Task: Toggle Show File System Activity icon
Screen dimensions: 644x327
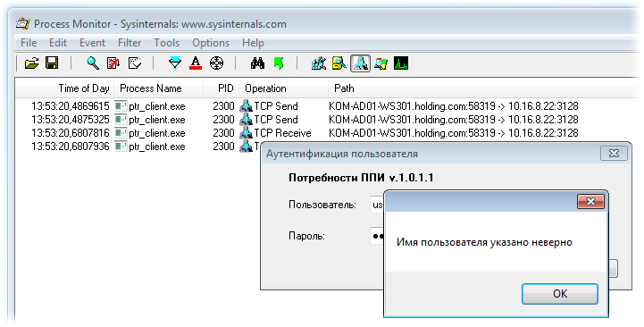Action: (339, 63)
